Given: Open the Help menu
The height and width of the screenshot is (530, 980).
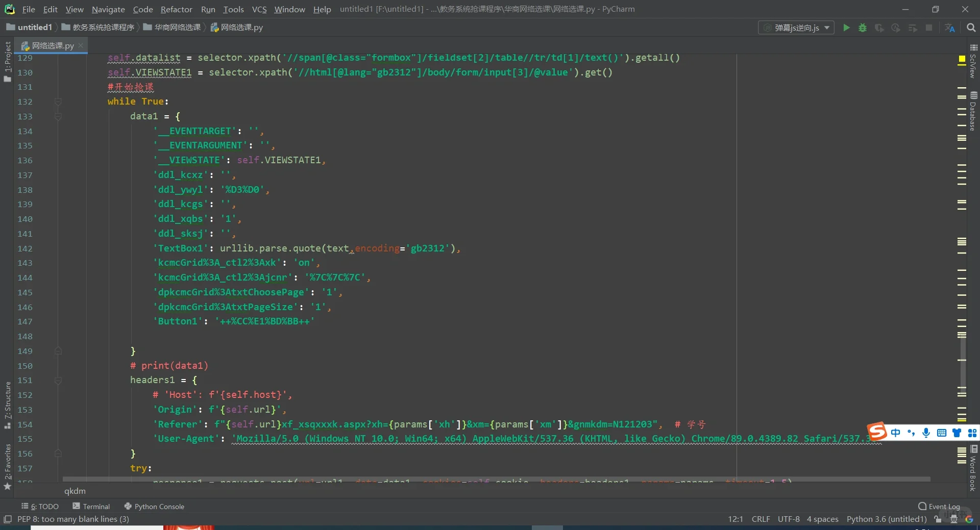Looking at the screenshot, I should pos(322,9).
